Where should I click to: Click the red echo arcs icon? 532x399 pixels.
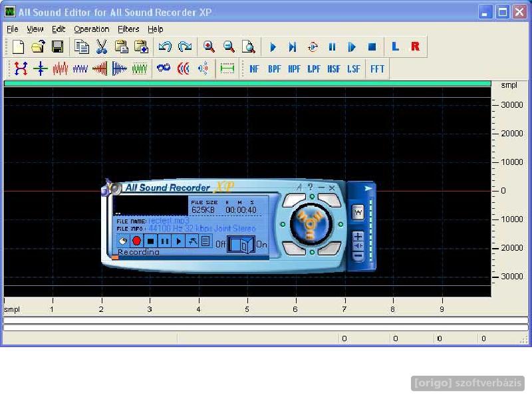[184, 68]
